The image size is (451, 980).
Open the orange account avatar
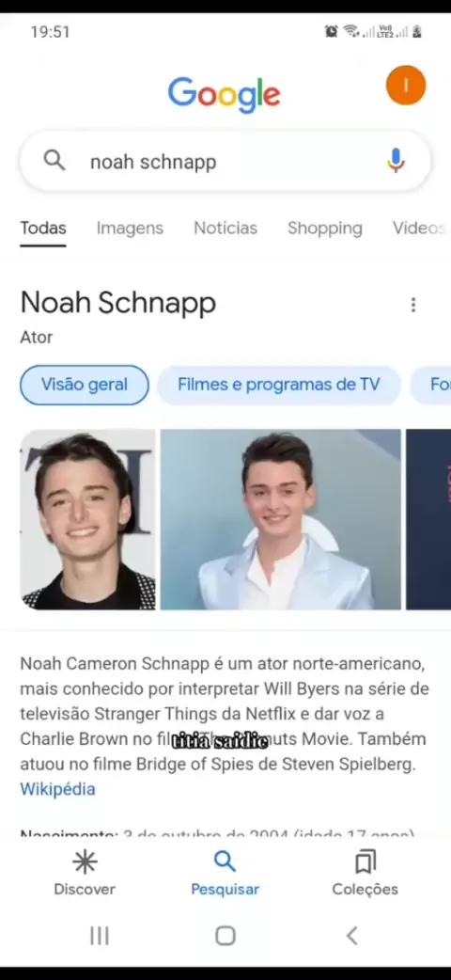click(x=405, y=85)
